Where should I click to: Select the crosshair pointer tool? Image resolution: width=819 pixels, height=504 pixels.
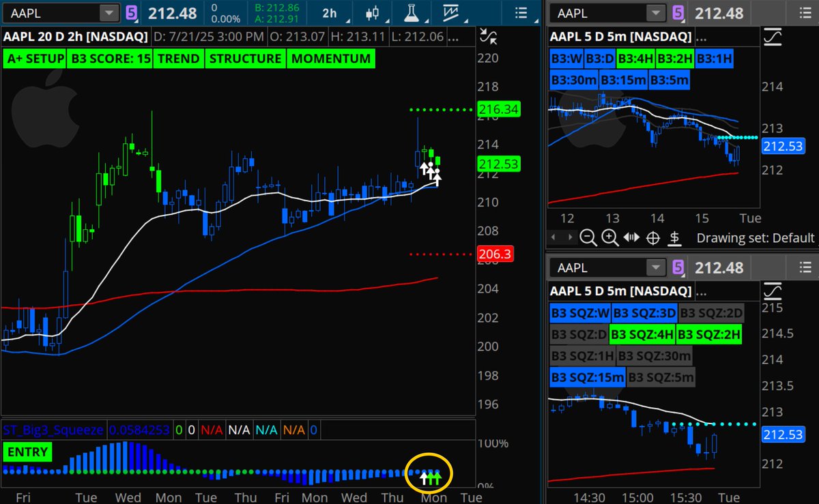[653, 238]
